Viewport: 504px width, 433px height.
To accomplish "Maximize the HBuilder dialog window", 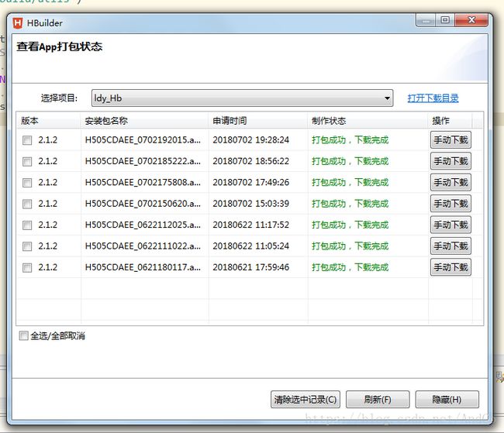I will pos(445,20).
